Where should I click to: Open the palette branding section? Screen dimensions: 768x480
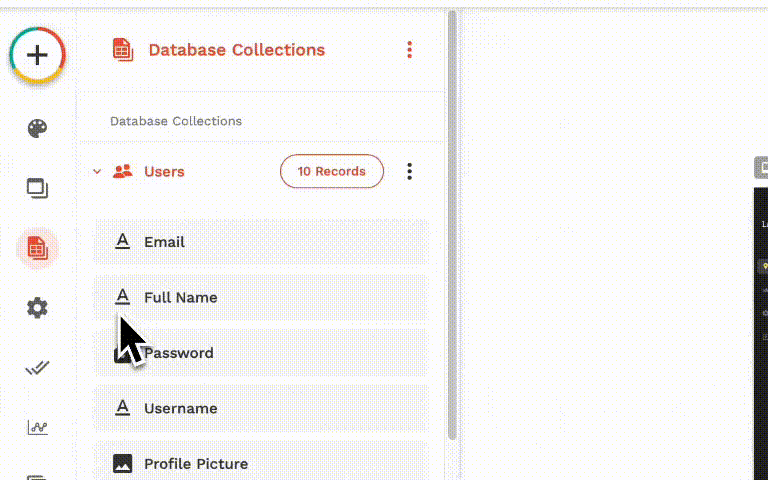click(37, 129)
